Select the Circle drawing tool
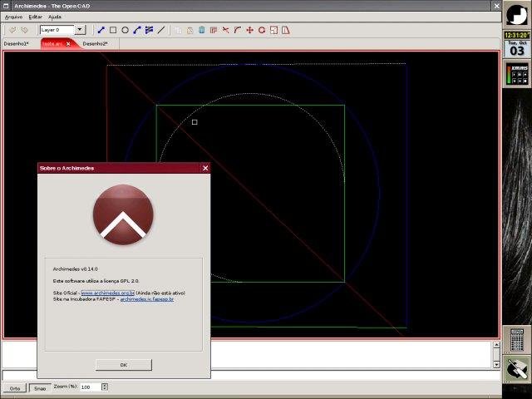 (x=125, y=30)
